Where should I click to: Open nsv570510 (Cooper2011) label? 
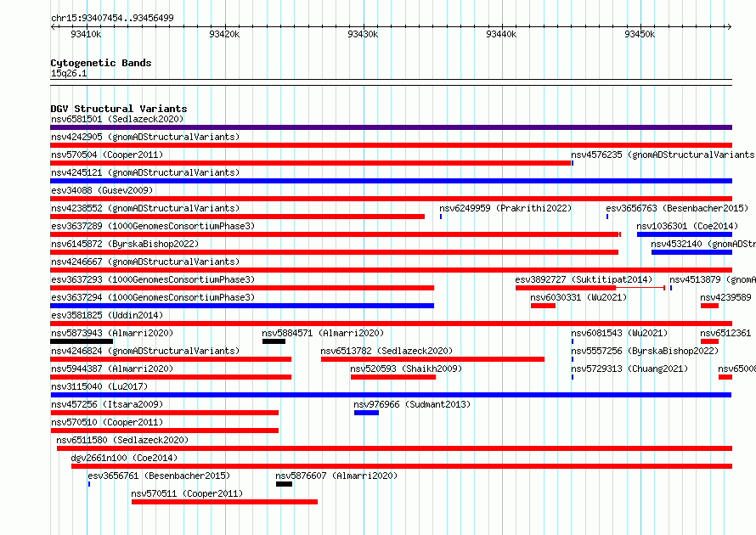(x=107, y=422)
